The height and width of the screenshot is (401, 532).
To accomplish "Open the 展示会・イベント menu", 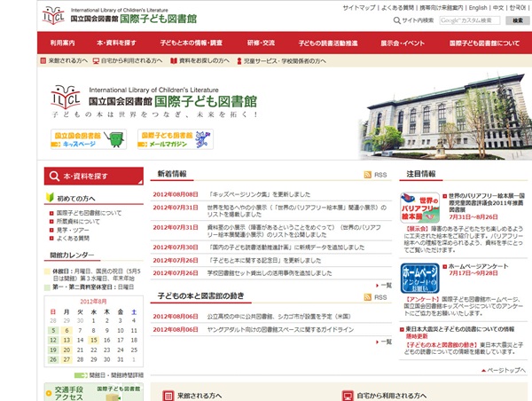I will pyautogui.click(x=402, y=43).
